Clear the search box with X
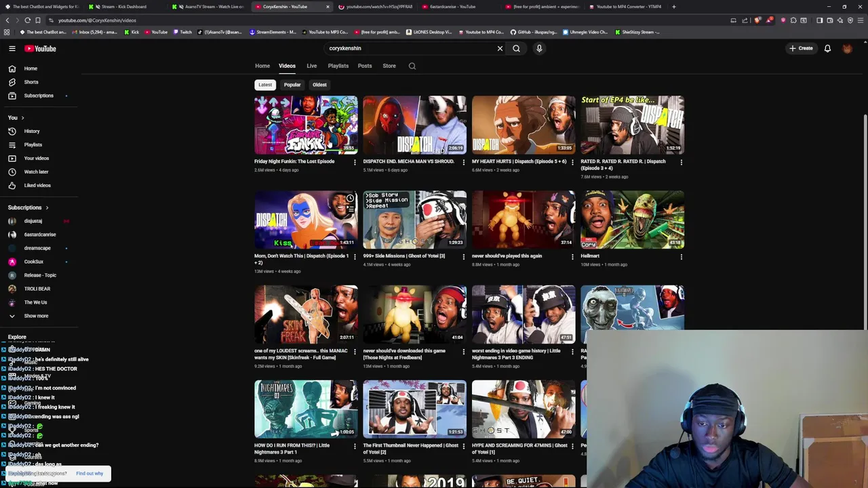 pyautogui.click(x=500, y=48)
